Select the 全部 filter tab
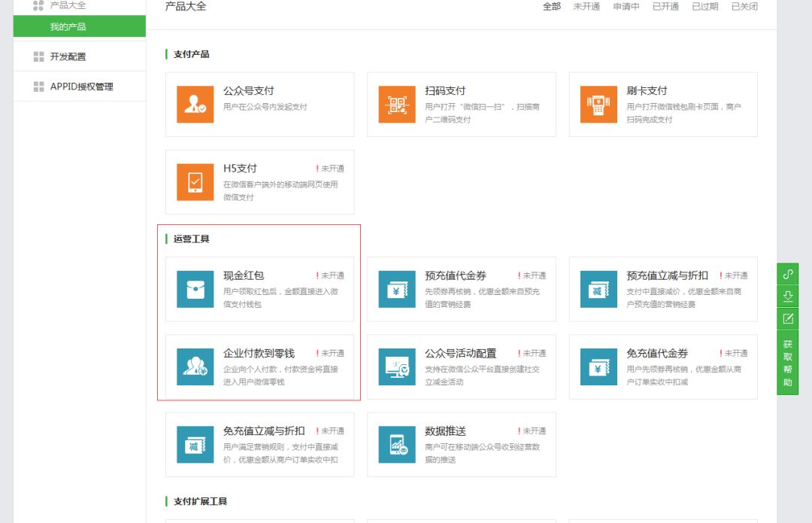 point(552,7)
